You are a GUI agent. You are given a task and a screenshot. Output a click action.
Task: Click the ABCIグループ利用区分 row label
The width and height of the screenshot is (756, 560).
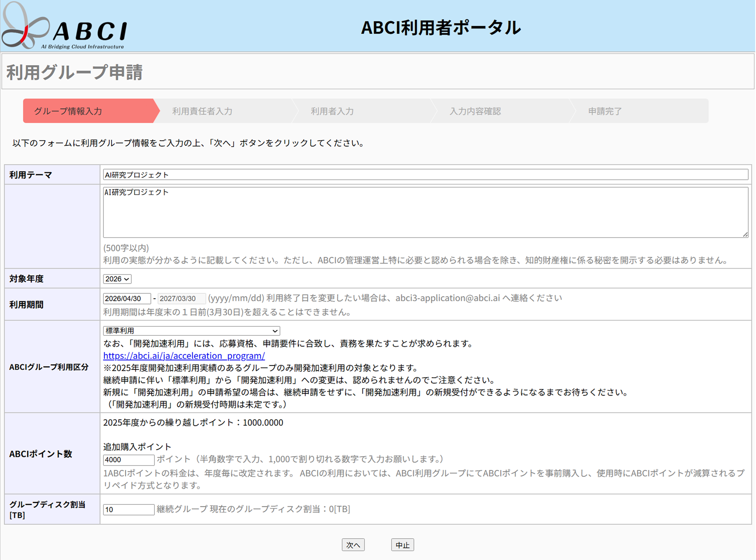pyautogui.click(x=49, y=367)
